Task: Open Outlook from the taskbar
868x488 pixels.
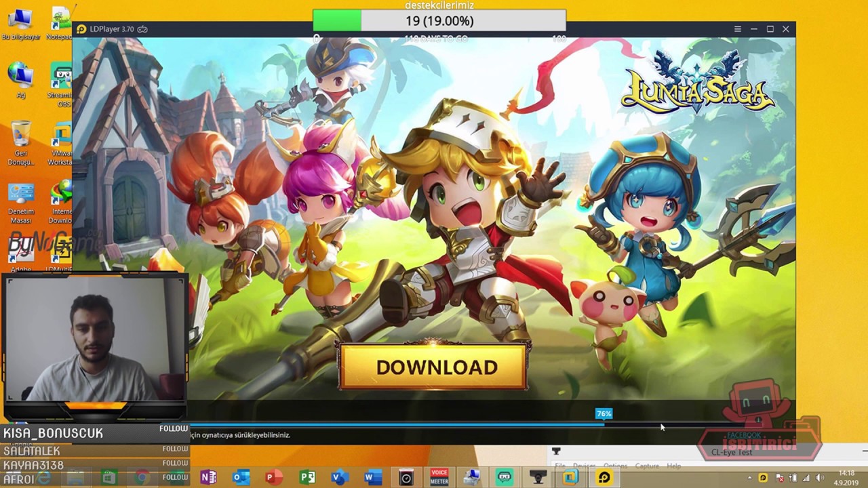Action: (241, 477)
